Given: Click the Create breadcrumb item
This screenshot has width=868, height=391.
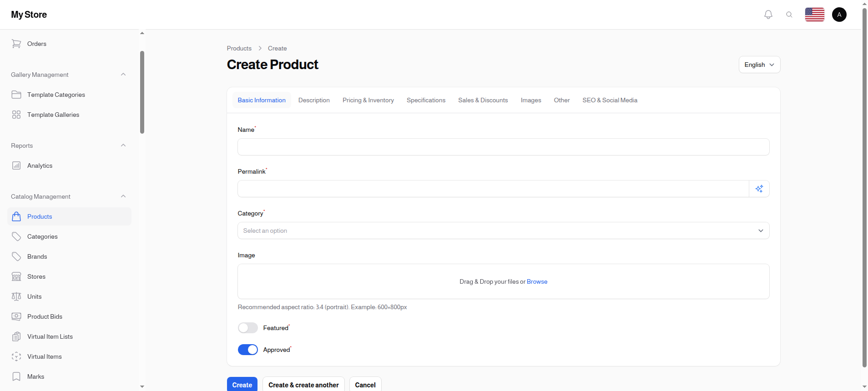Looking at the screenshot, I should [x=277, y=48].
